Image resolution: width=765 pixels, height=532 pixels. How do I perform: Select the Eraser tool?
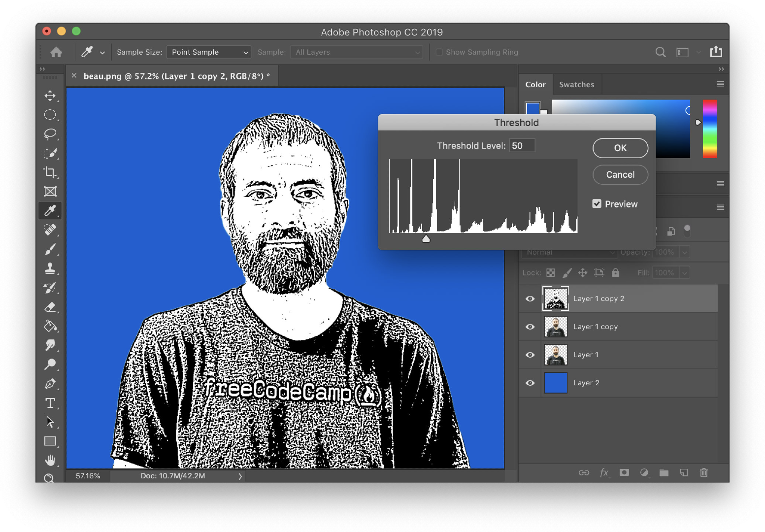click(x=50, y=307)
